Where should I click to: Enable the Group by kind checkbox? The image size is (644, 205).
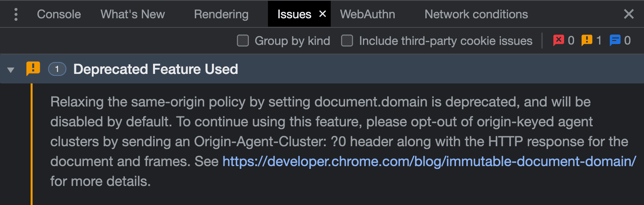pos(243,41)
